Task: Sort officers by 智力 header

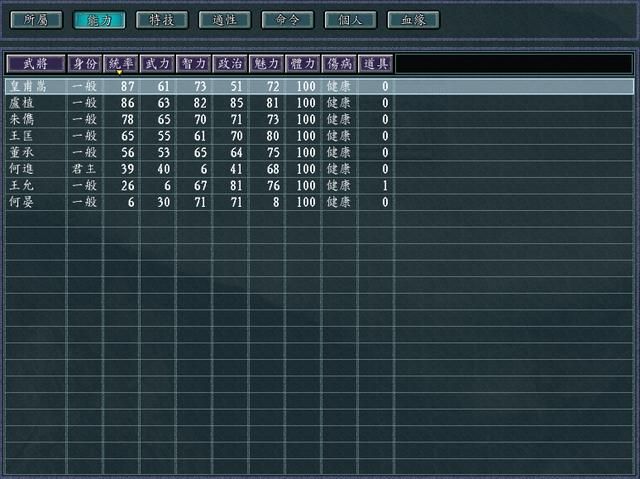Action: coord(193,64)
